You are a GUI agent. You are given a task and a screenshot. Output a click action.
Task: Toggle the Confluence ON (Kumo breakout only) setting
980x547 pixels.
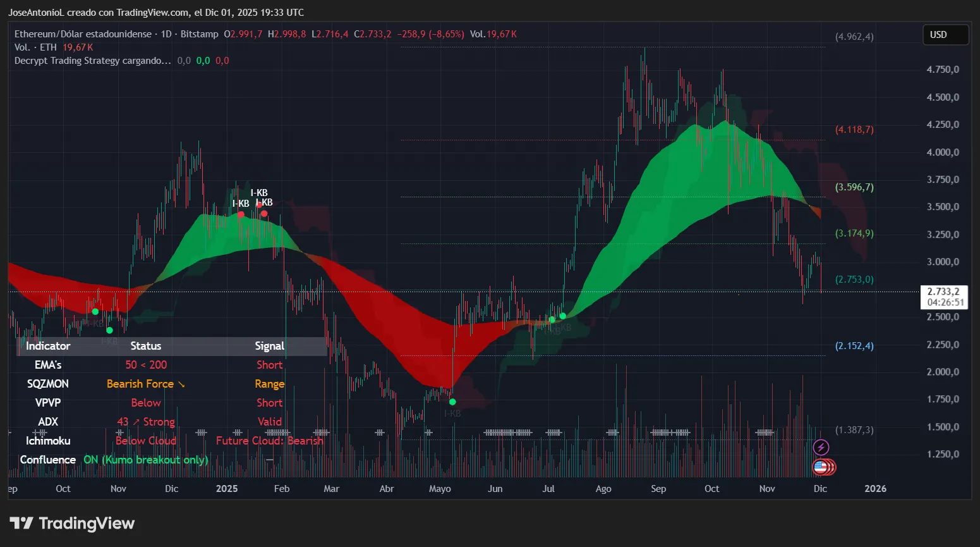click(145, 460)
